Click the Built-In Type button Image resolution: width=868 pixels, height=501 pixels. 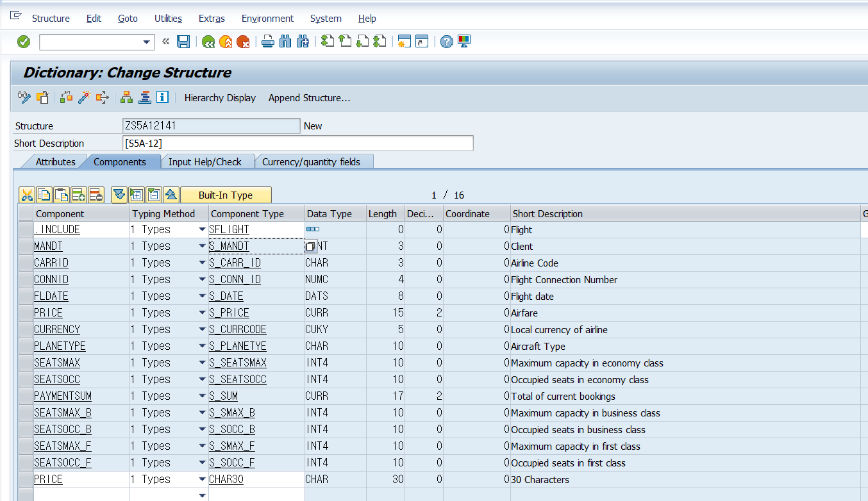(226, 195)
